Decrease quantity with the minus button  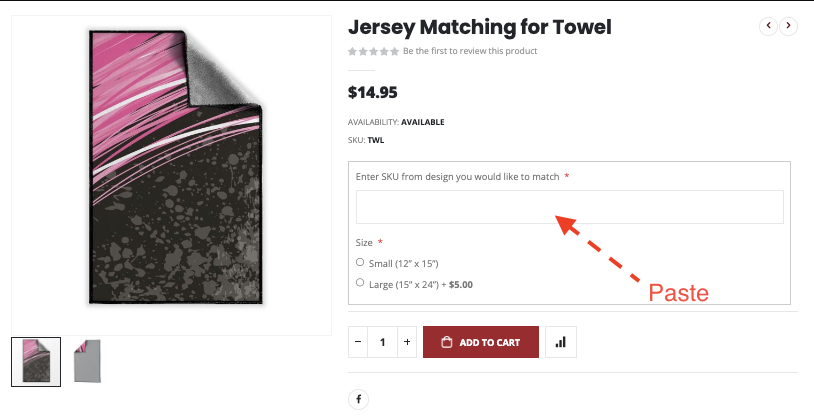click(x=358, y=342)
